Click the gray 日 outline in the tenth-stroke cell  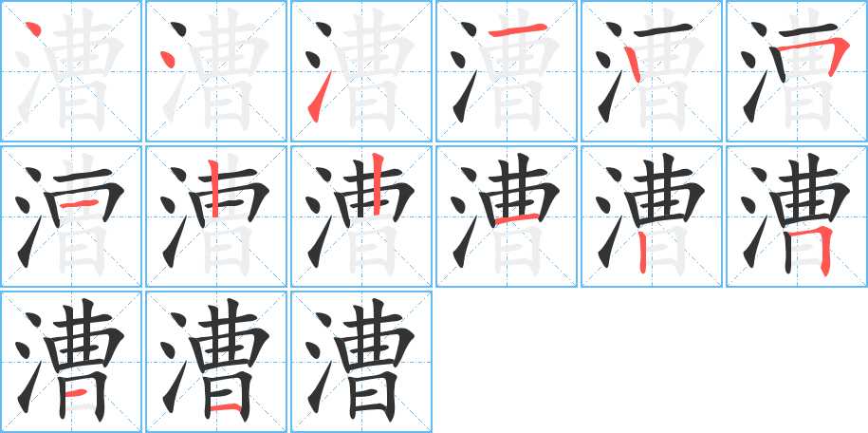519,253
